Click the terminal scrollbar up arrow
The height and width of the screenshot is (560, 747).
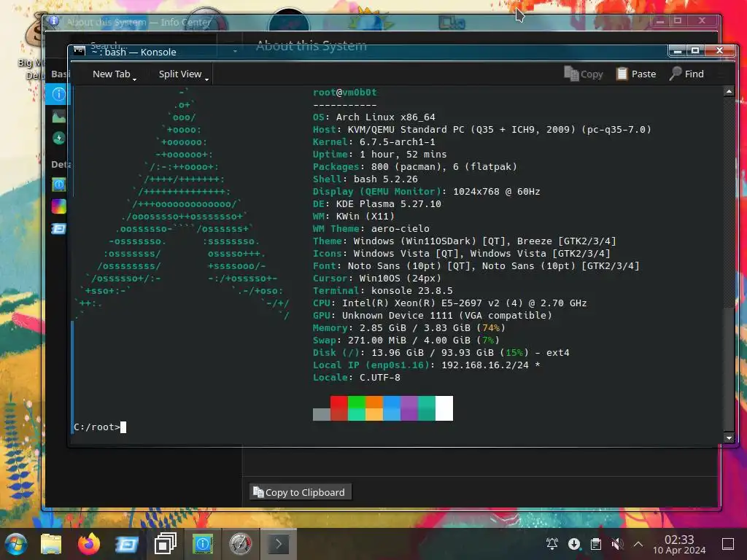point(729,91)
